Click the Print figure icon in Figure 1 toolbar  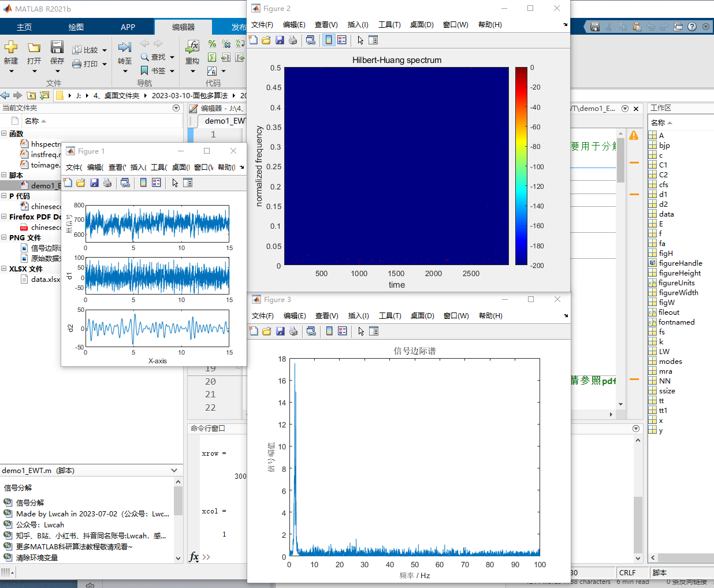click(107, 183)
